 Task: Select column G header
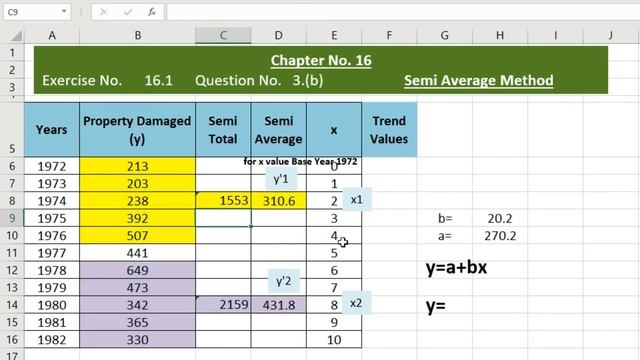tap(444, 36)
